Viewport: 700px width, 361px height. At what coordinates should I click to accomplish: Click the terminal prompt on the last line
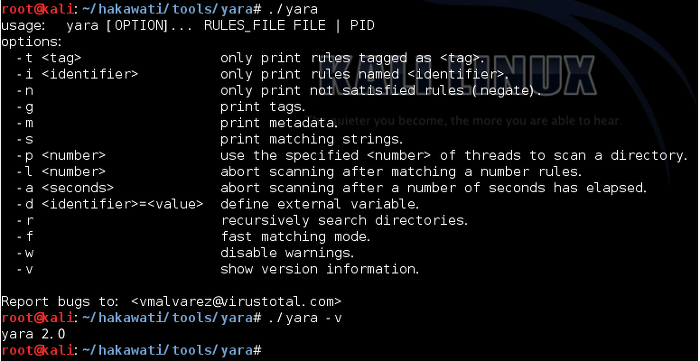tap(130, 350)
